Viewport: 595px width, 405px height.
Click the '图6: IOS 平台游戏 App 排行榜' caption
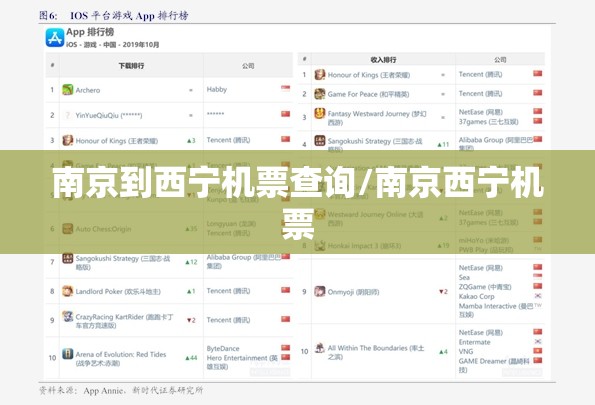(113, 16)
